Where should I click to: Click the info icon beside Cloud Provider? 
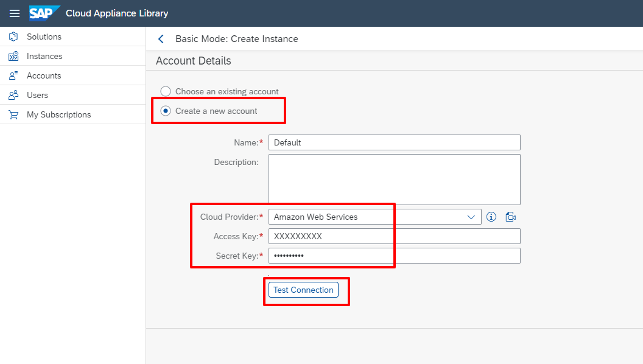point(491,217)
